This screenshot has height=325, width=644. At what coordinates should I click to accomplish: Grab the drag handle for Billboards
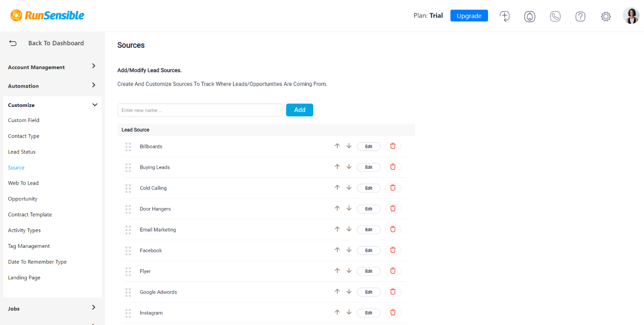coord(128,147)
